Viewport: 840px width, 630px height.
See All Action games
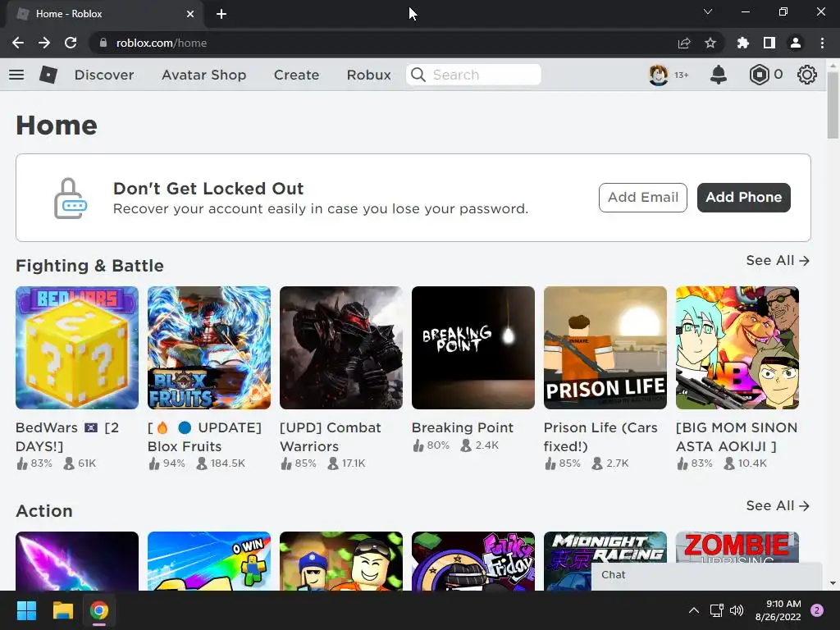[x=778, y=505]
